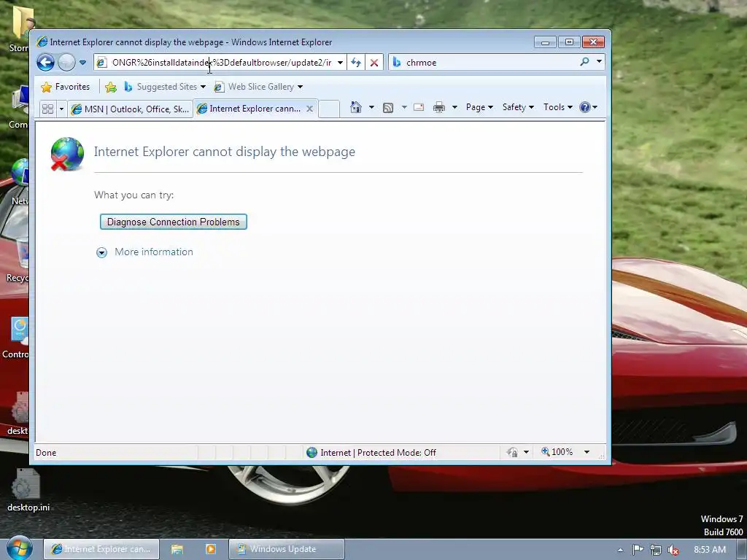
Task: Click the Internet Explorer title bar logo
Action: (42, 42)
